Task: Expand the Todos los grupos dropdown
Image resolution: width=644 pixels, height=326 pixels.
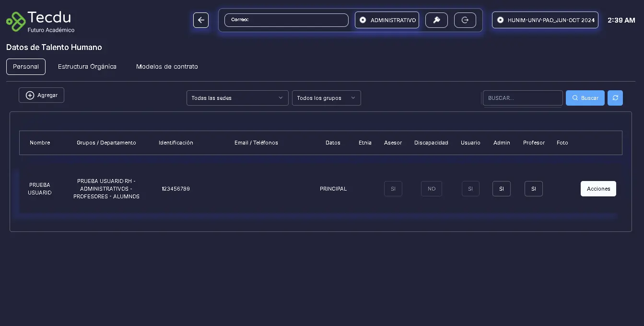Action: (x=326, y=98)
